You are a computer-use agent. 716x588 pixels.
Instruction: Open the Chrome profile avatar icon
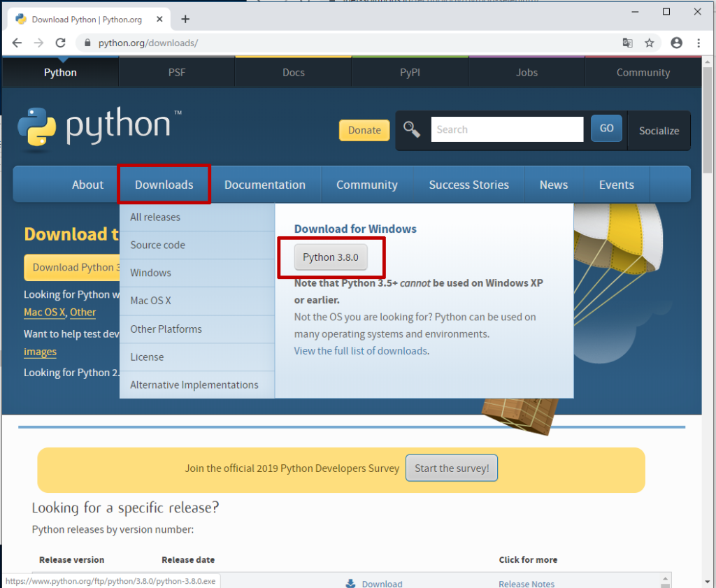coord(676,43)
